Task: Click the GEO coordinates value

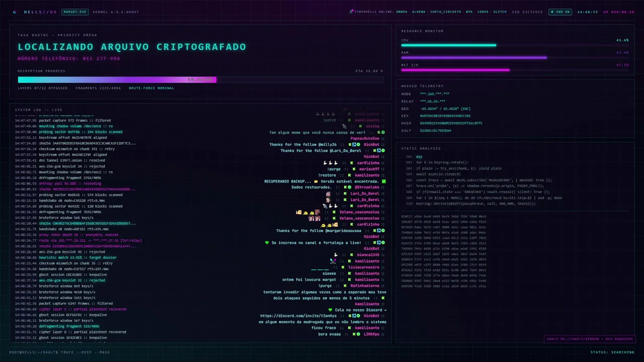Action: coord(445,109)
